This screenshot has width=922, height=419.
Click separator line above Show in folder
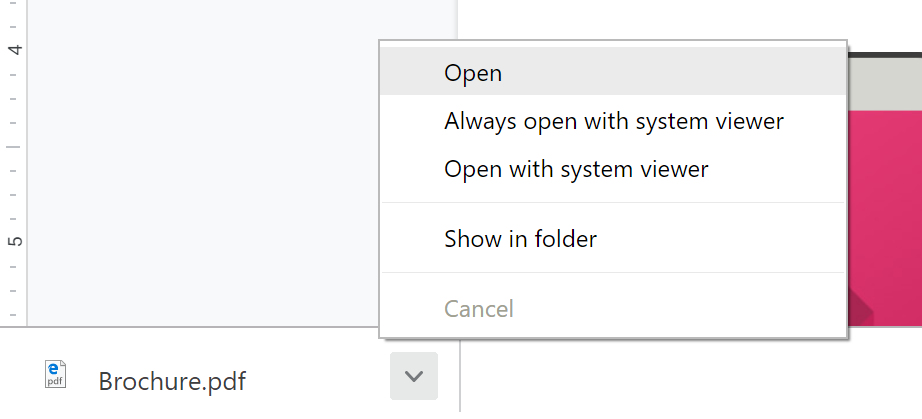pyautogui.click(x=613, y=203)
